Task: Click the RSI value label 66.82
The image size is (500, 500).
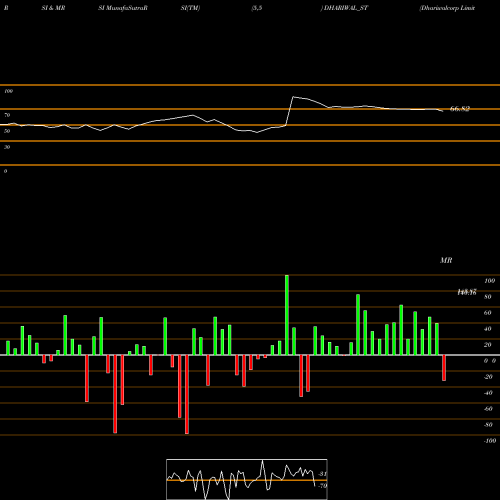Action: pos(460,109)
